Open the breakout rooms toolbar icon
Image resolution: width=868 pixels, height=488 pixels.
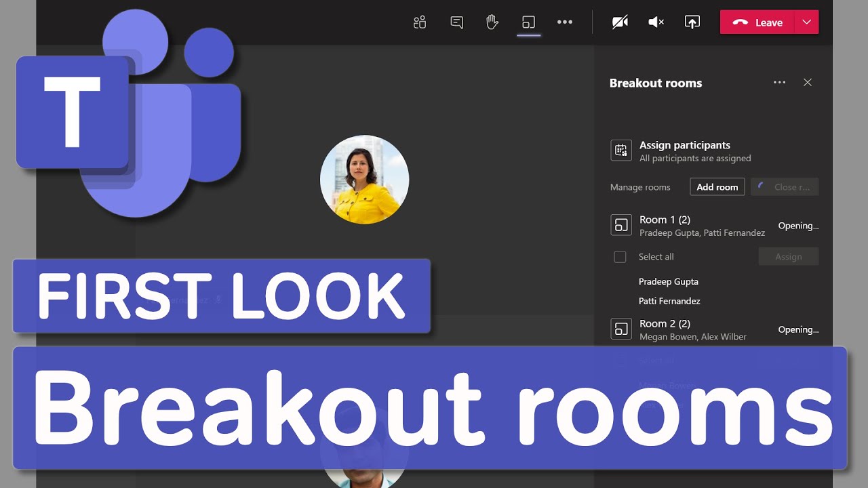[528, 22]
